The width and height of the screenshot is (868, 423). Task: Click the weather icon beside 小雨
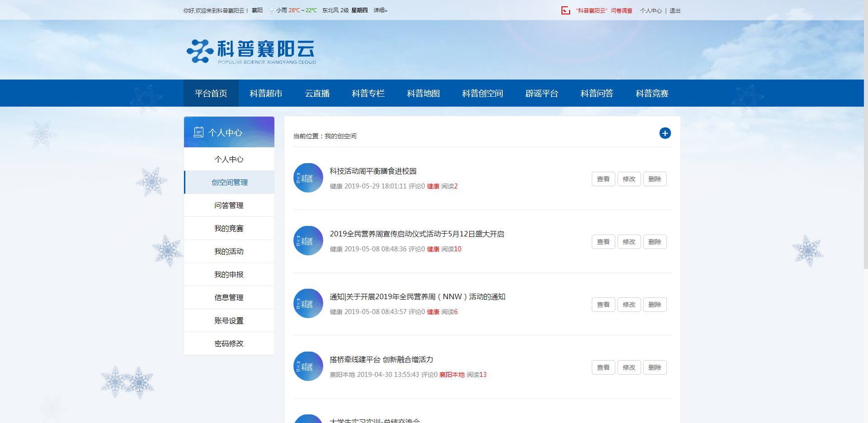pos(271,11)
